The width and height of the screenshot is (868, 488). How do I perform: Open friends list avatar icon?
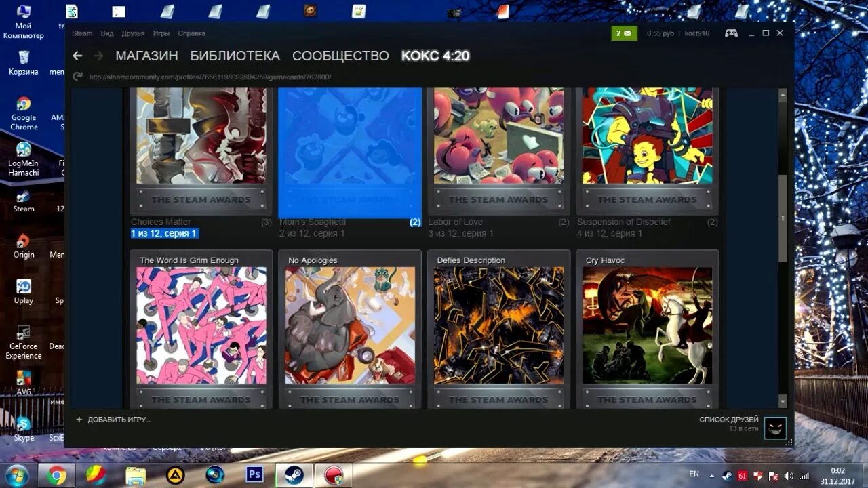[x=775, y=428]
